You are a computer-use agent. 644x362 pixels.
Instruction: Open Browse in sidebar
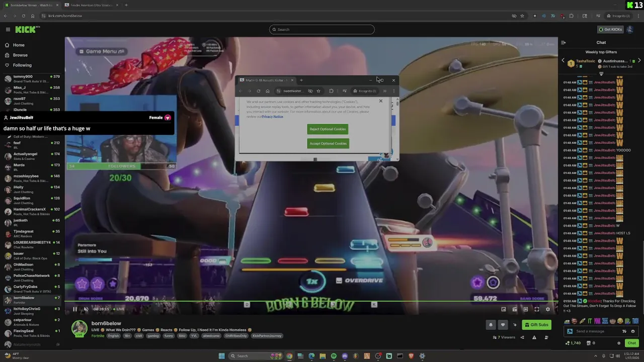pyautogui.click(x=20, y=55)
